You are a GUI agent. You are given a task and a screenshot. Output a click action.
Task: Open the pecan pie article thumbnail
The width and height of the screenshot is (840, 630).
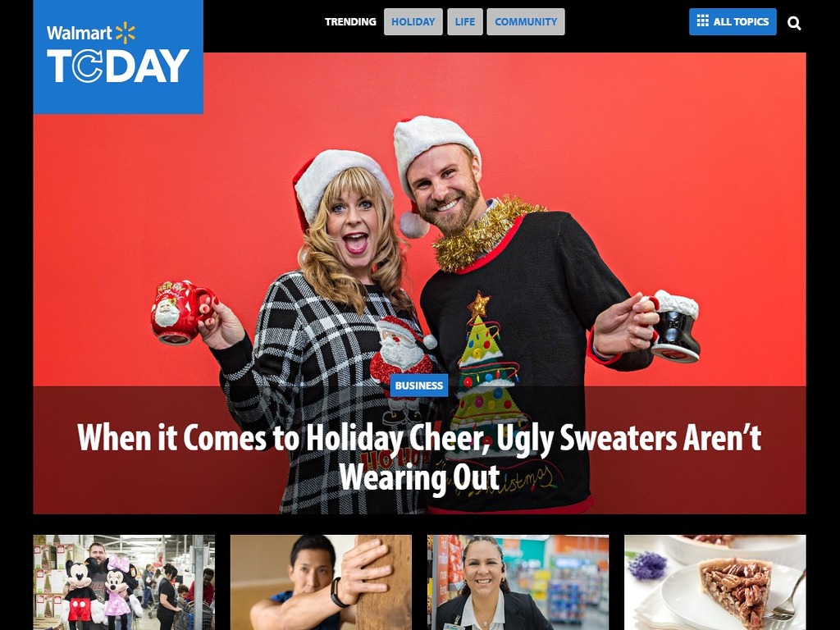click(x=715, y=582)
